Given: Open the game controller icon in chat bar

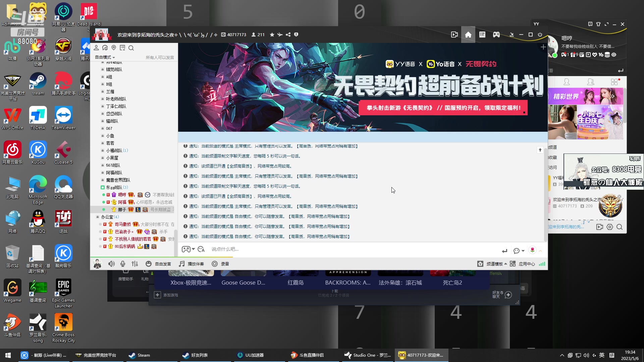Looking at the screenshot, I should coord(185,249).
